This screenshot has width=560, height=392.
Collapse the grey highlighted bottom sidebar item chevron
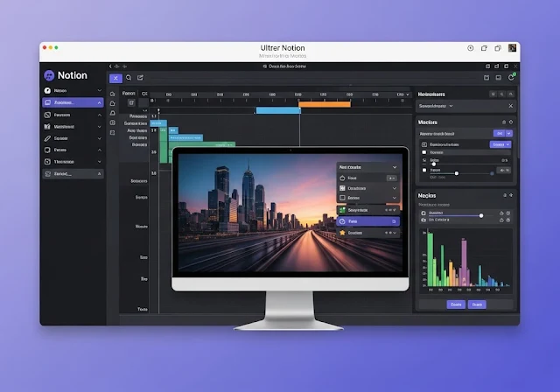[x=99, y=174]
